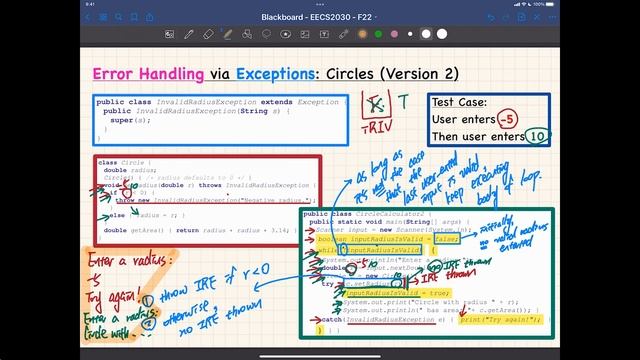Viewport: 640px width, 360px height.
Task: Select the Highlighter tool
Action: [227, 34]
